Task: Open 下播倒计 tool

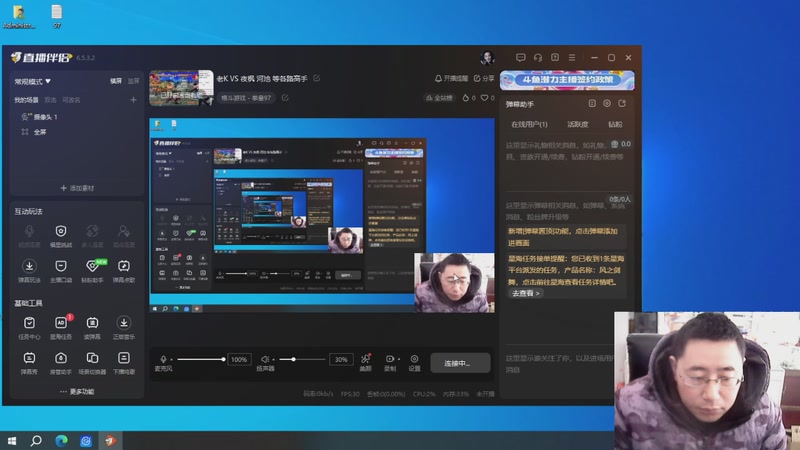Action: pos(124,363)
